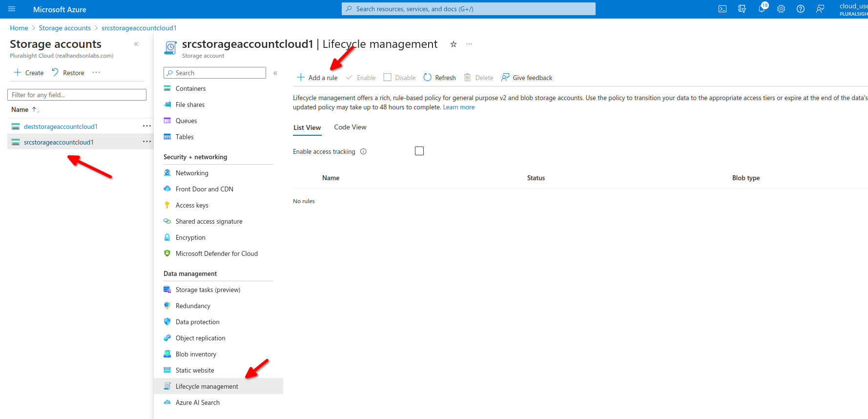This screenshot has width=868, height=419.
Task: Click the Filter for any field box
Action: tap(77, 95)
